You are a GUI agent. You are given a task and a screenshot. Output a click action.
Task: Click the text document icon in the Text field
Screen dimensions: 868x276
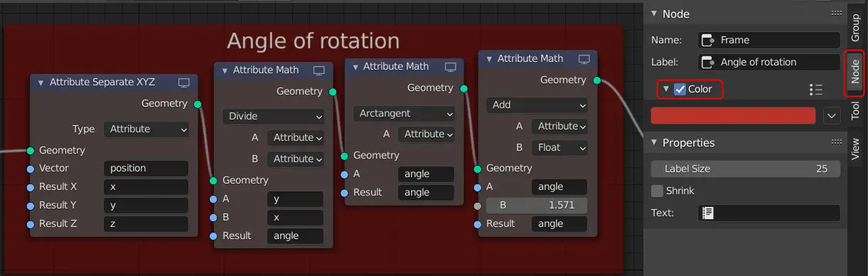click(708, 213)
